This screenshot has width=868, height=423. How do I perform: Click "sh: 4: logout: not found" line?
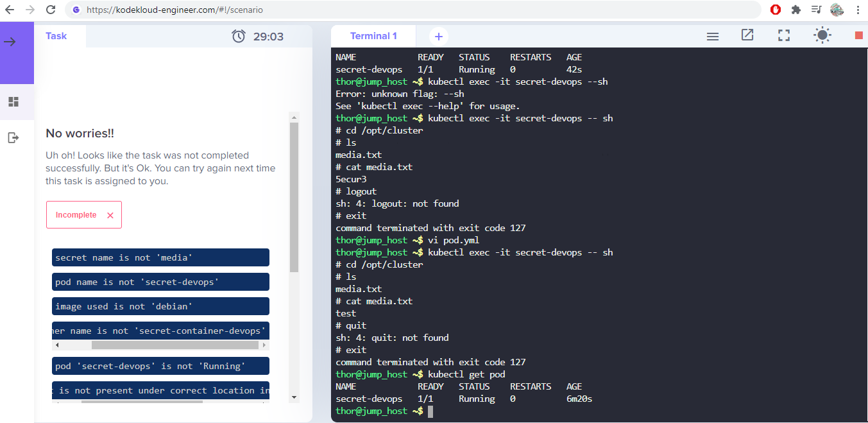[397, 203]
